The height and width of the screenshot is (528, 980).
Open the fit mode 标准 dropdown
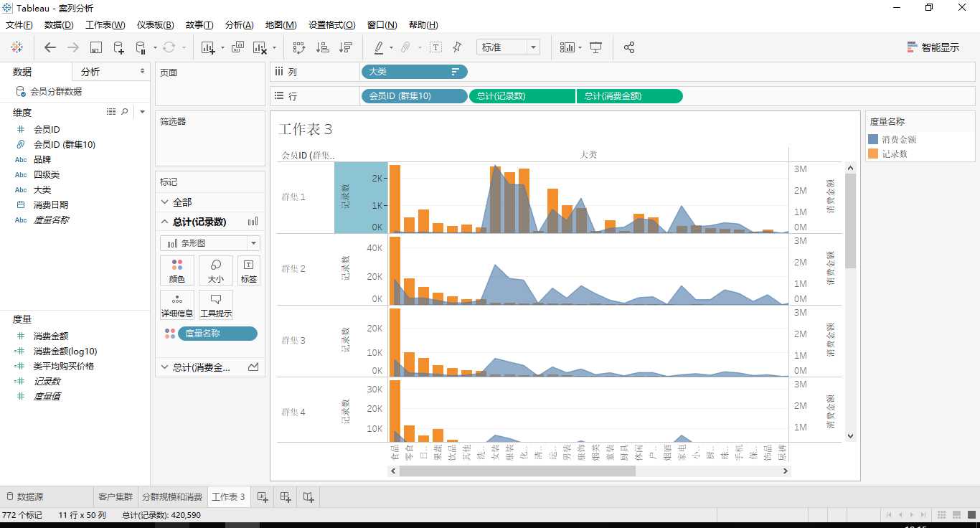click(x=508, y=47)
